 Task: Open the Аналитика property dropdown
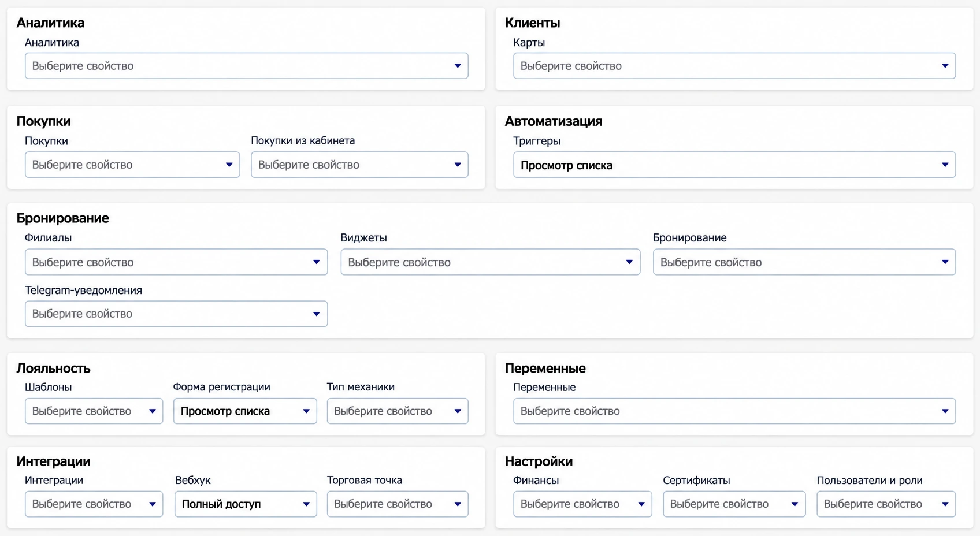coord(246,66)
